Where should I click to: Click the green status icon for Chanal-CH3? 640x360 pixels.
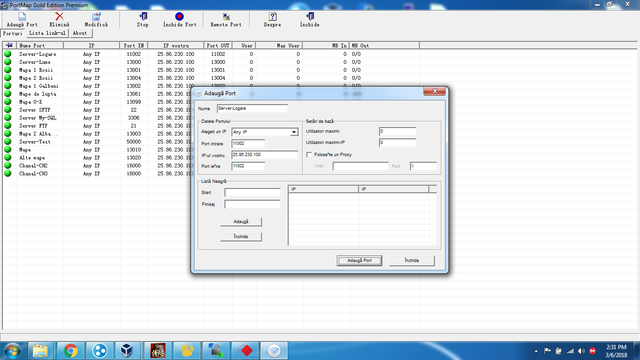pos(8,173)
